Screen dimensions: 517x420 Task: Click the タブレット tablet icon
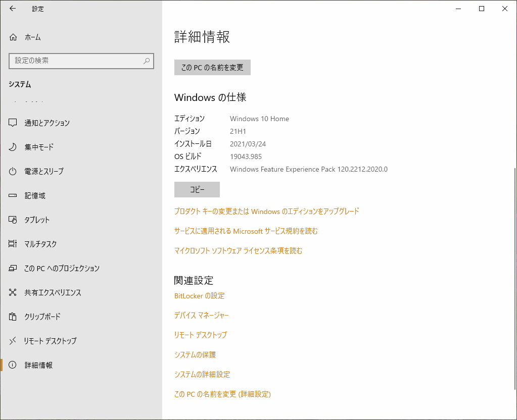click(x=13, y=220)
